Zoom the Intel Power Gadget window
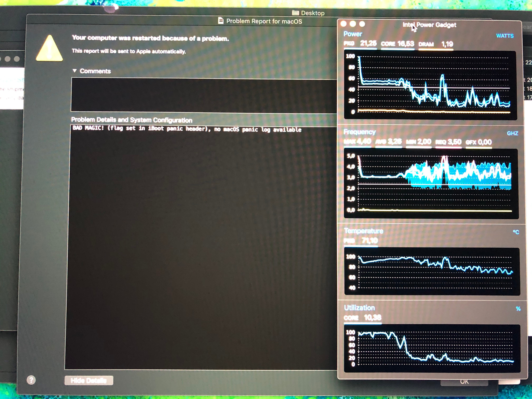 click(362, 24)
